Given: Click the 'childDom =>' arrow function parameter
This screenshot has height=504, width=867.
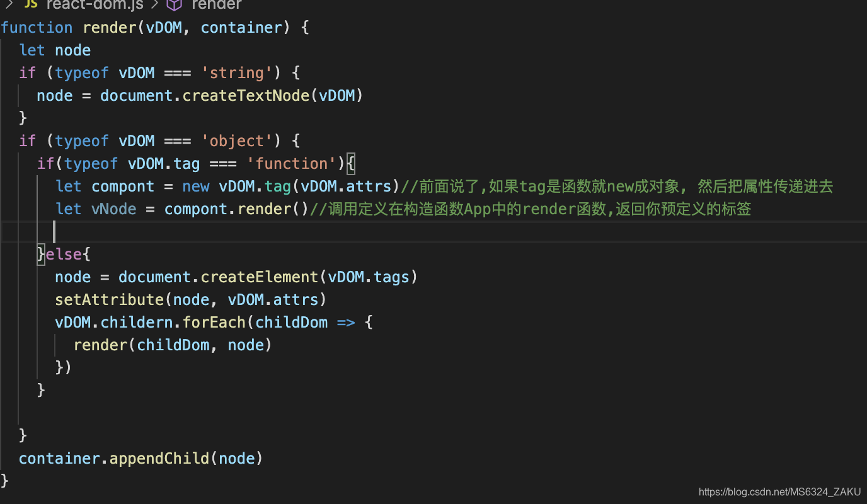Looking at the screenshot, I should (305, 323).
